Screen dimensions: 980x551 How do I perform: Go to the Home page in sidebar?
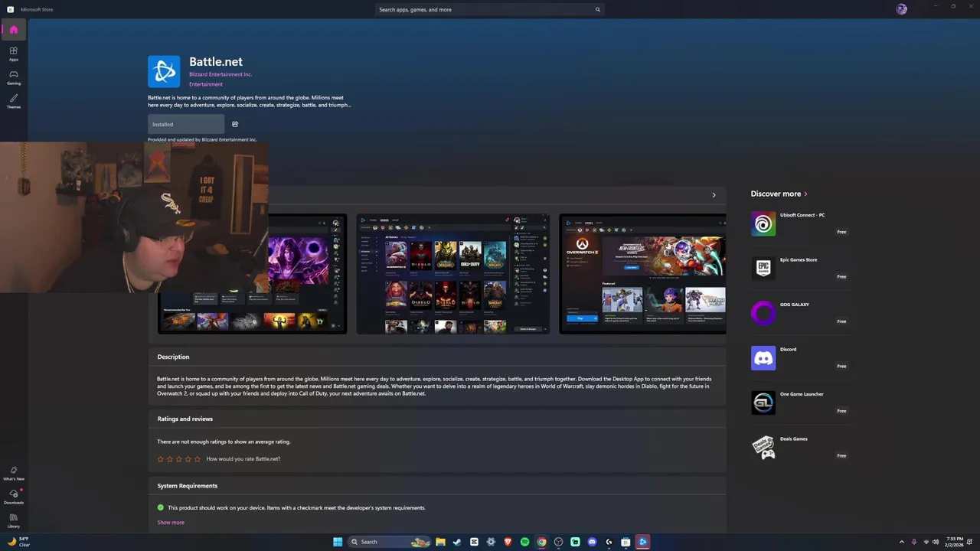click(x=14, y=30)
